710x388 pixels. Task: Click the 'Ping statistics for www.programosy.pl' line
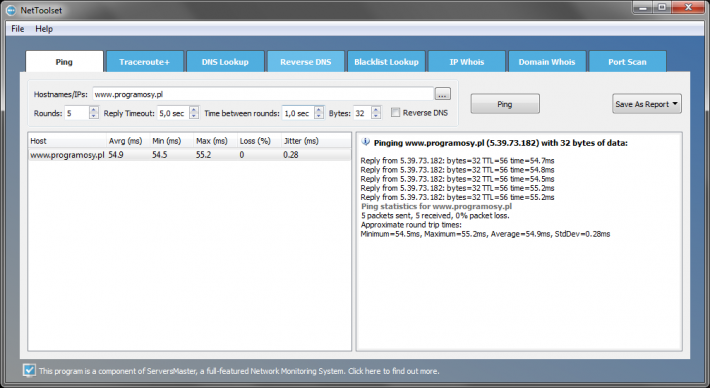pyautogui.click(x=437, y=206)
